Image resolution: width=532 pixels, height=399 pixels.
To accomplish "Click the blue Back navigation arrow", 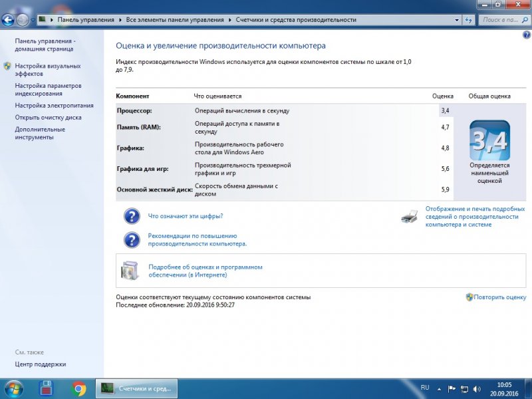I will coord(9,20).
